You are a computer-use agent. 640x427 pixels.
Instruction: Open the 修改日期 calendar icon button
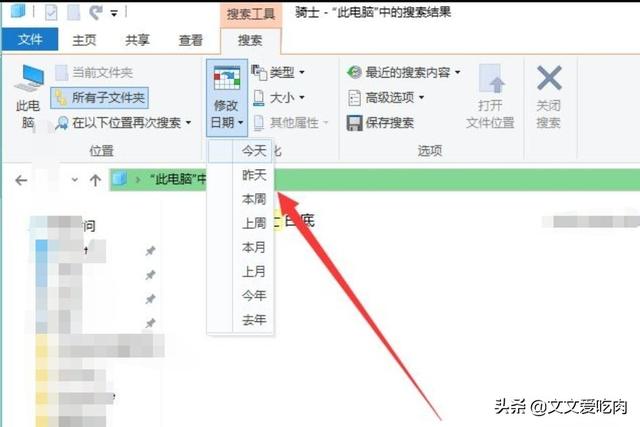(x=227, y=78)
